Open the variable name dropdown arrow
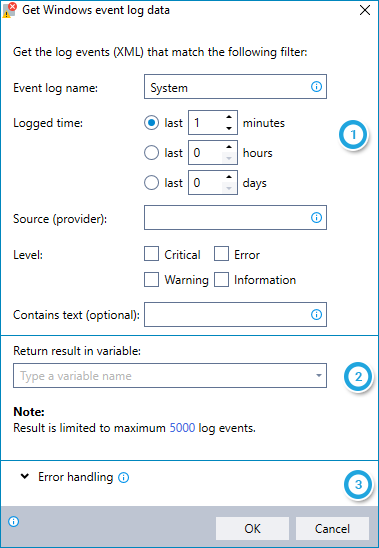The image size is (379, 548). coord(319,376)
